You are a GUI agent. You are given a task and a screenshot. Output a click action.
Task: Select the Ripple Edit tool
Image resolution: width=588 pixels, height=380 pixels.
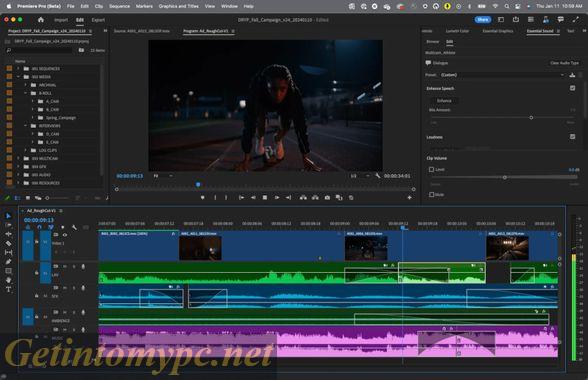tap(9, 234)
